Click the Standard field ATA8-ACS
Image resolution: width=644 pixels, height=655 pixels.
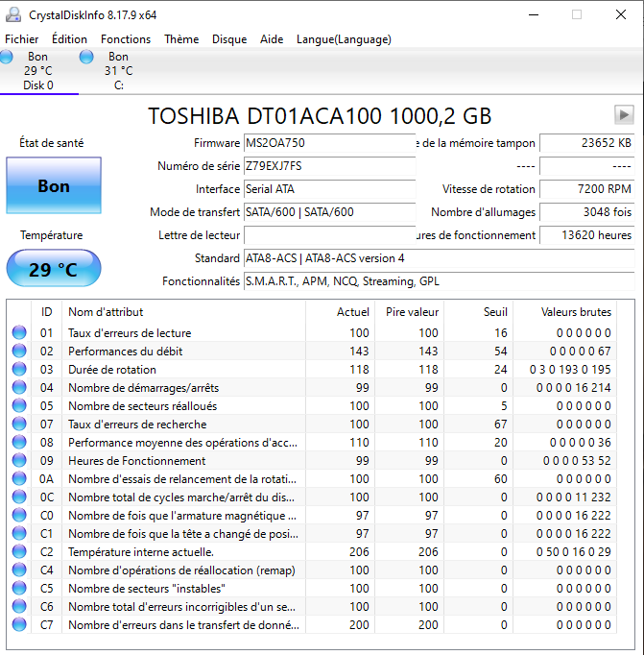pyautogui.click(x=439, y=258)
